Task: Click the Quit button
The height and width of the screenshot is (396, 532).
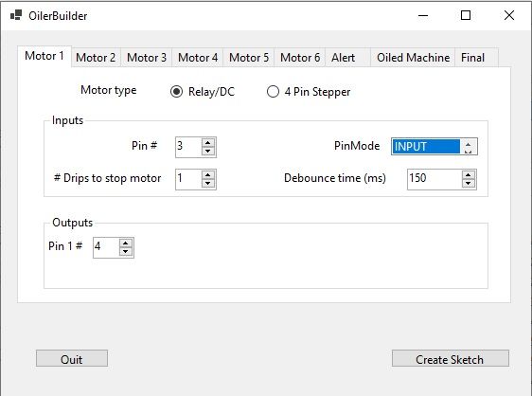Action: click(72, 358)
